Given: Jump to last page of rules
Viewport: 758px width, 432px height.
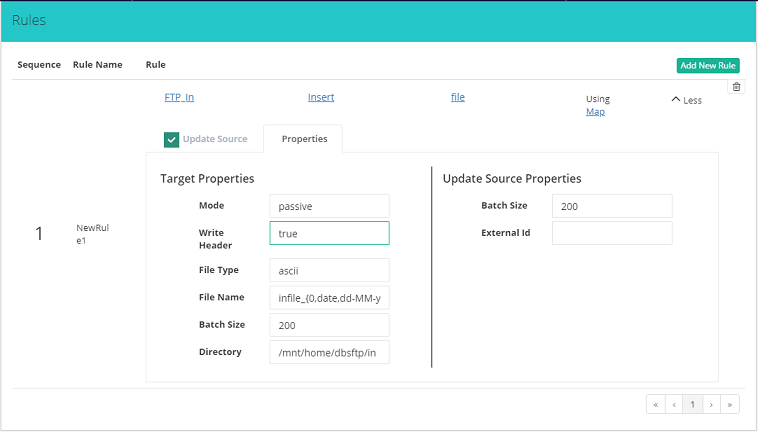Looking at the screenshot, I should [731, 405].
